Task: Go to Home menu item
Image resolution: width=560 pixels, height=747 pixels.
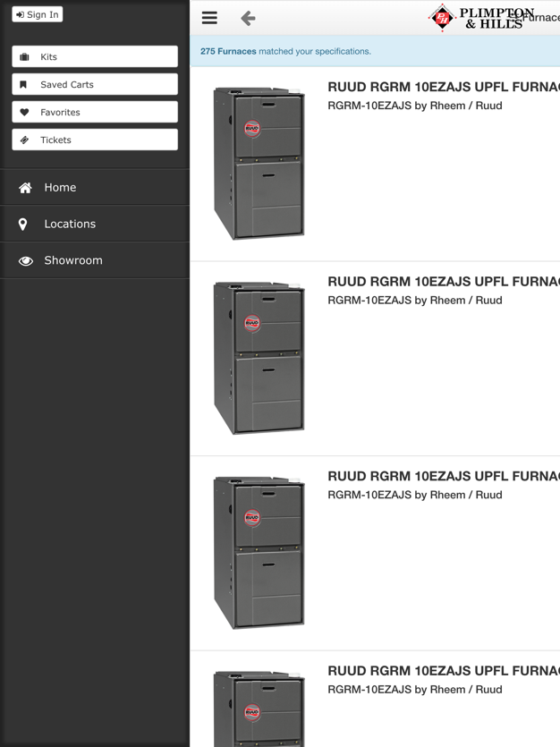Action: pos(95,187)
